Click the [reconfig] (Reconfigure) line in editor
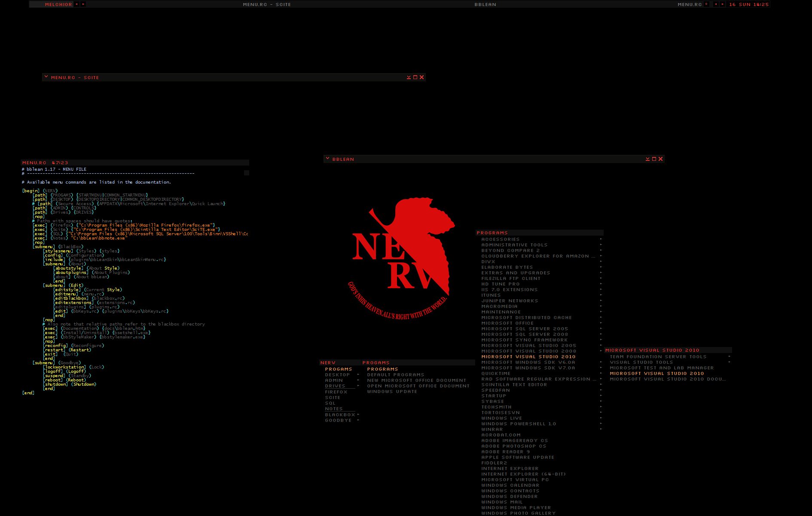Screen dimensions: 812x516 click(x=73, y=345)
